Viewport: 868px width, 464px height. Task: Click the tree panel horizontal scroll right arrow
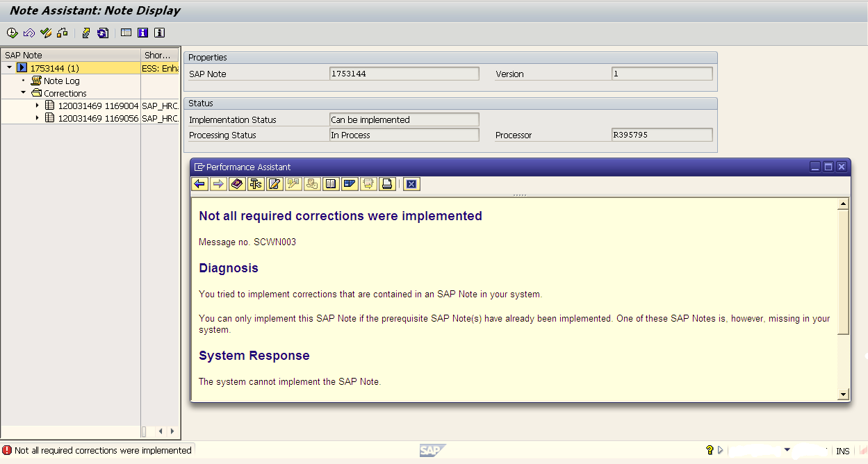tap(172, 431)
